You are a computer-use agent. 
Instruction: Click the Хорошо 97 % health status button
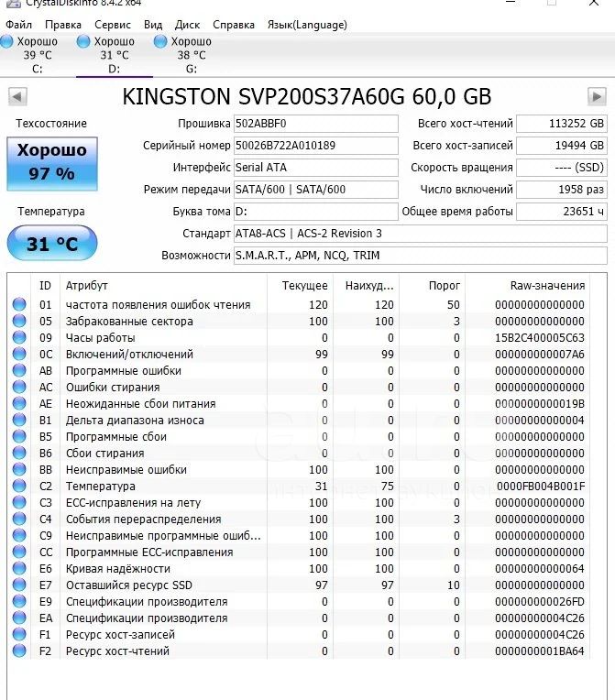(52, 164)
